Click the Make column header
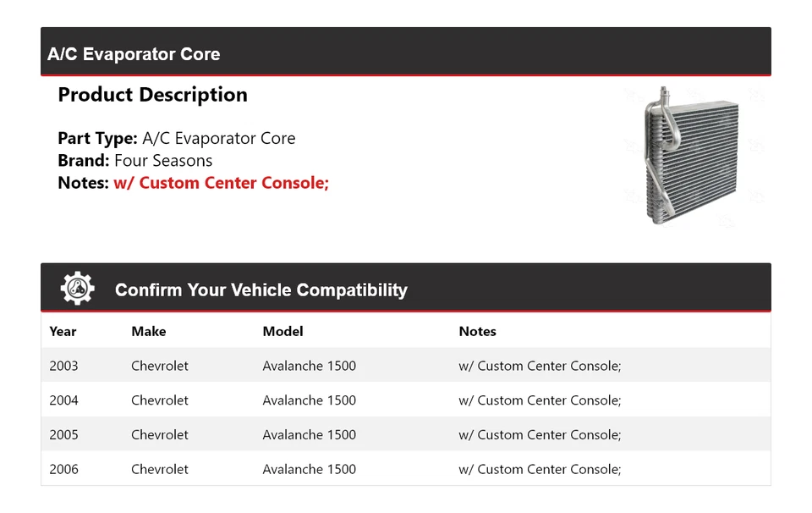 (149, 332)
